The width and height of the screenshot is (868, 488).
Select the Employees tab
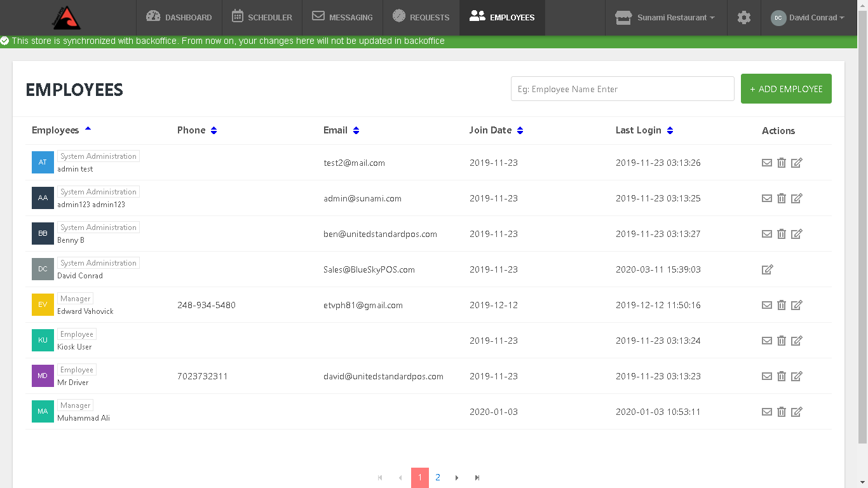(502, 18)
